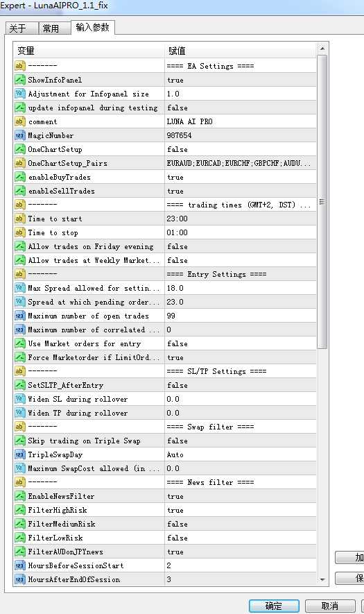
Task: Select the FilterMediumRisk false value
Action: (x=241, y=524)
